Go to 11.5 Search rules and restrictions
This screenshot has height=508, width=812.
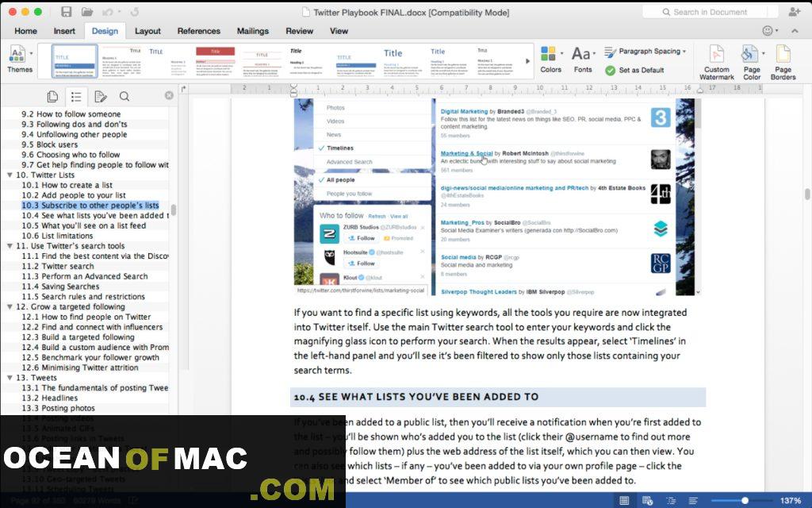click(82, 297)
